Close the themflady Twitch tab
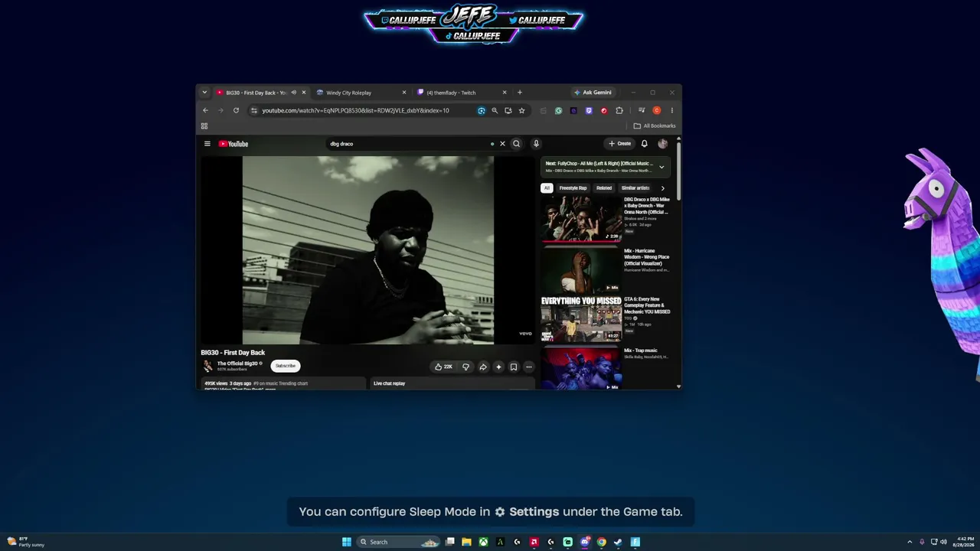The width and height of the screenshot is (980, 551). [505, 93]
